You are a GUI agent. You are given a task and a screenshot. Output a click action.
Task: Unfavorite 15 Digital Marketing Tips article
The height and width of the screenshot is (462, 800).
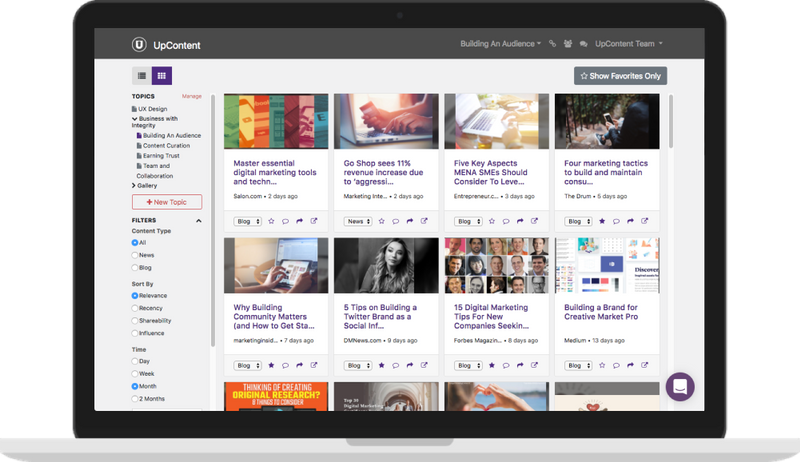coord(492,366)
